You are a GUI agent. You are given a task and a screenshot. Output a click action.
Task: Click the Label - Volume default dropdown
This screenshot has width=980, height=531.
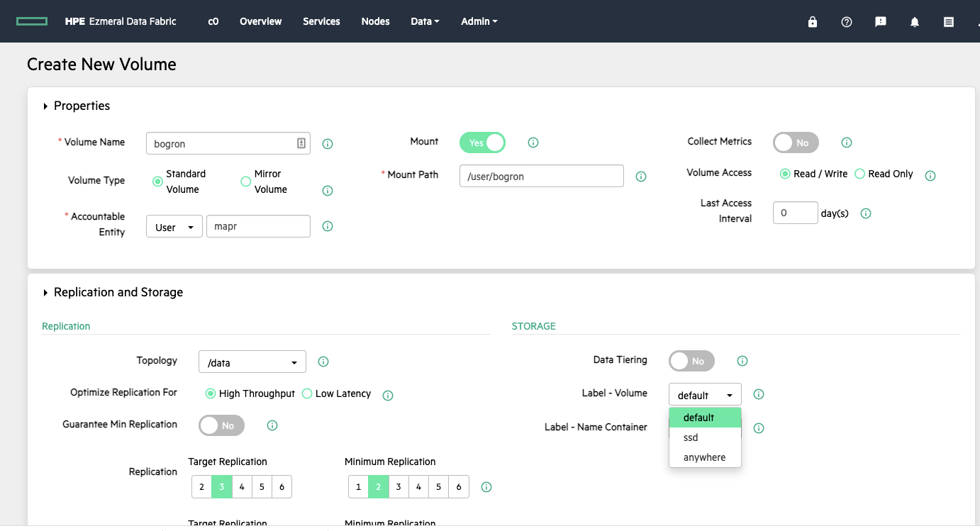(705, 395)
